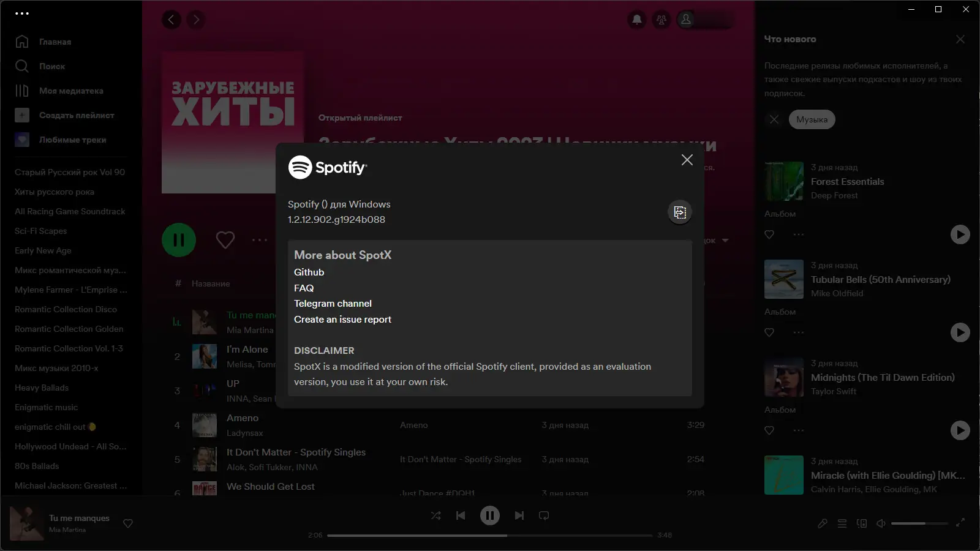
Task: Open Любимые треки liked songs
Action: [60, 140]
